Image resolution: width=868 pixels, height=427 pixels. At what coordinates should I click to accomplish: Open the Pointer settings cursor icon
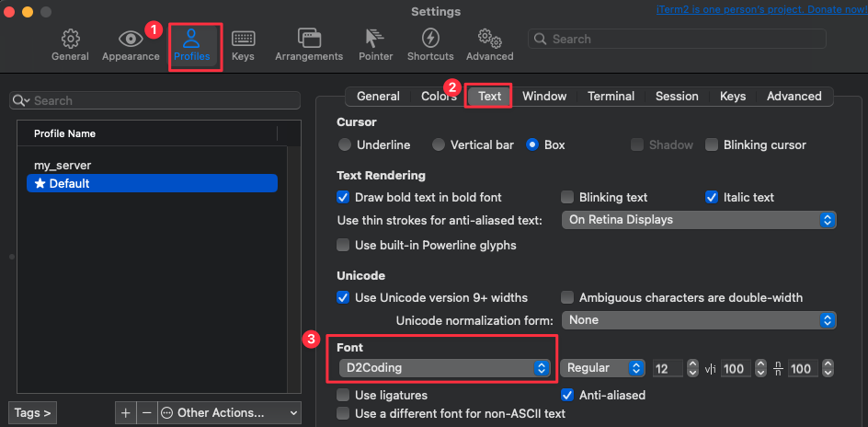pyautogui.click(x=375, y=39)
